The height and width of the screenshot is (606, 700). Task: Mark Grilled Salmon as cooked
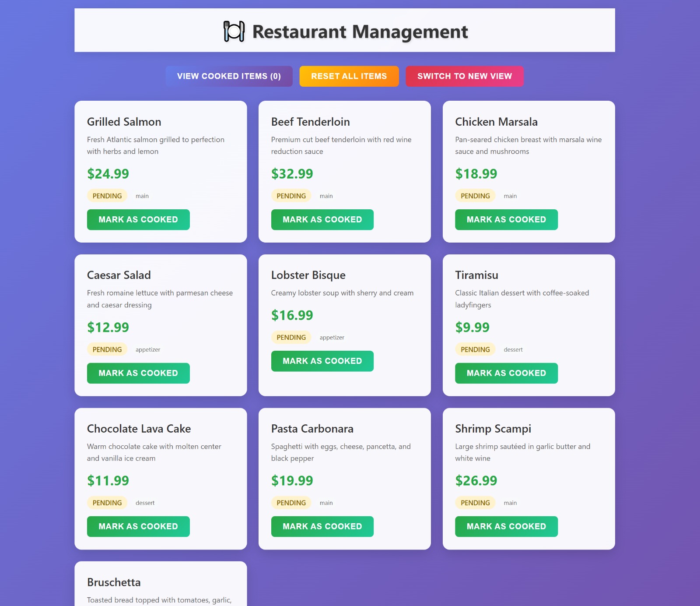(x=138, y=219)
